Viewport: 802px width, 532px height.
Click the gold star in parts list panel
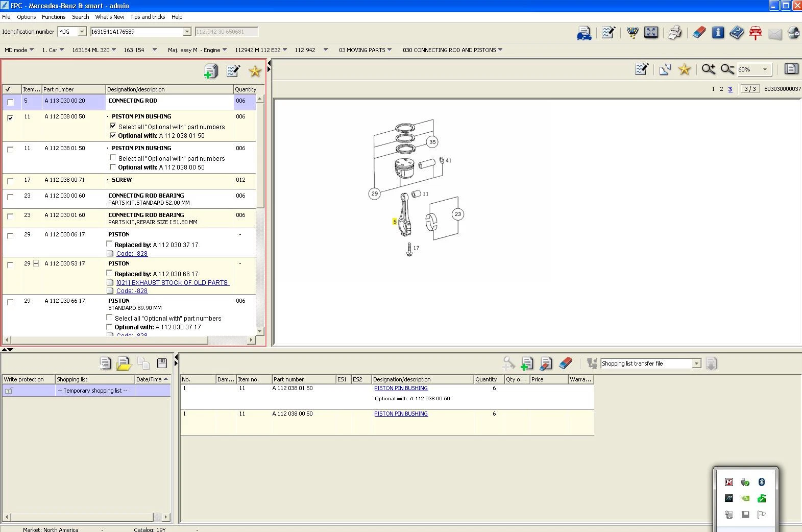pyautogui.click(x=255, y=71)
